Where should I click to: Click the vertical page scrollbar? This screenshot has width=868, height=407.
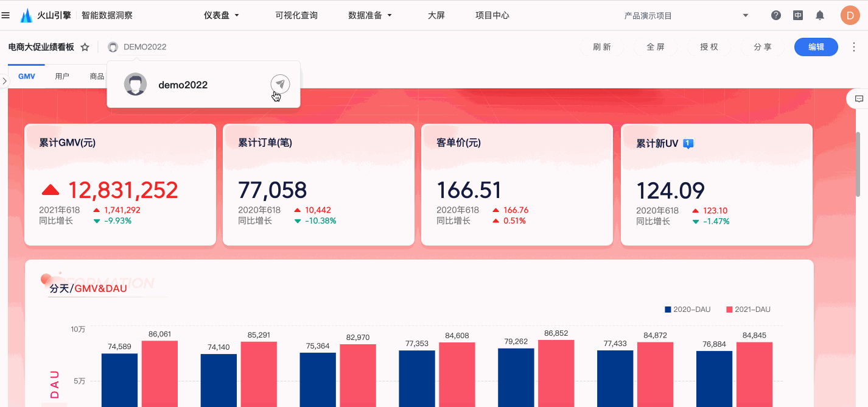858,165
